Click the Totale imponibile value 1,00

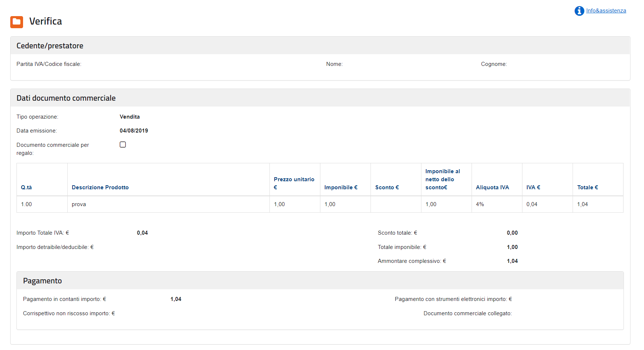point(512,247)
